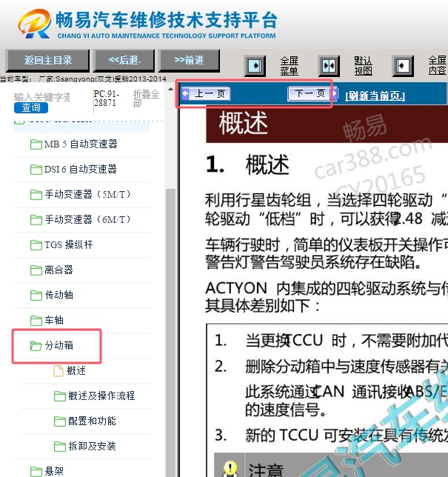Viewport: 448px width, 477px height.
Task: Click 折叠全部 to collapse the tree
Action: 146,99
